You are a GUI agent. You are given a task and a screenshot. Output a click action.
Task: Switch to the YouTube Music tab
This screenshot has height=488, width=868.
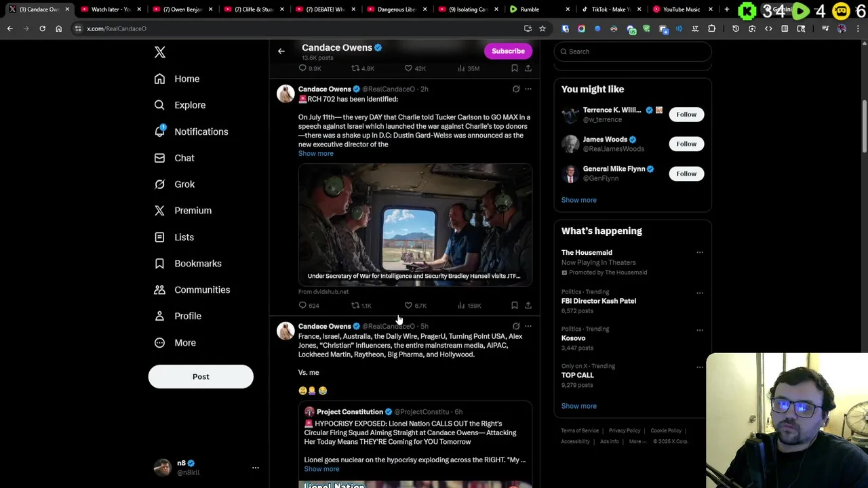coord(682,9)
